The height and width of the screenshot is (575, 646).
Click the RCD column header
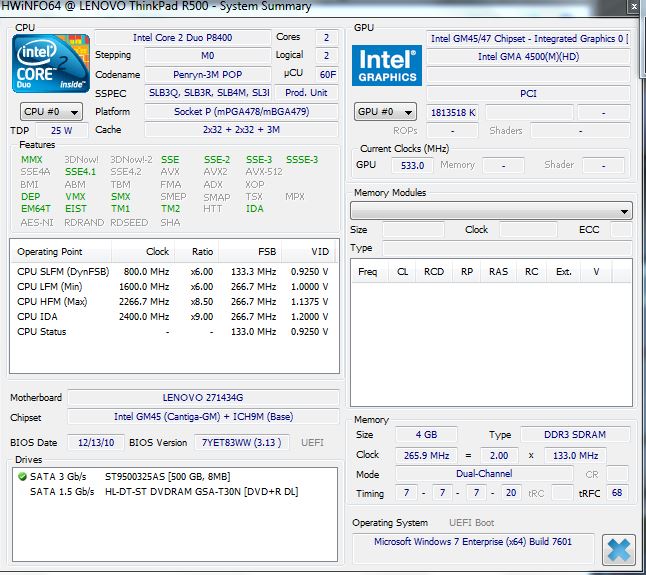click(x=434, y=272)
